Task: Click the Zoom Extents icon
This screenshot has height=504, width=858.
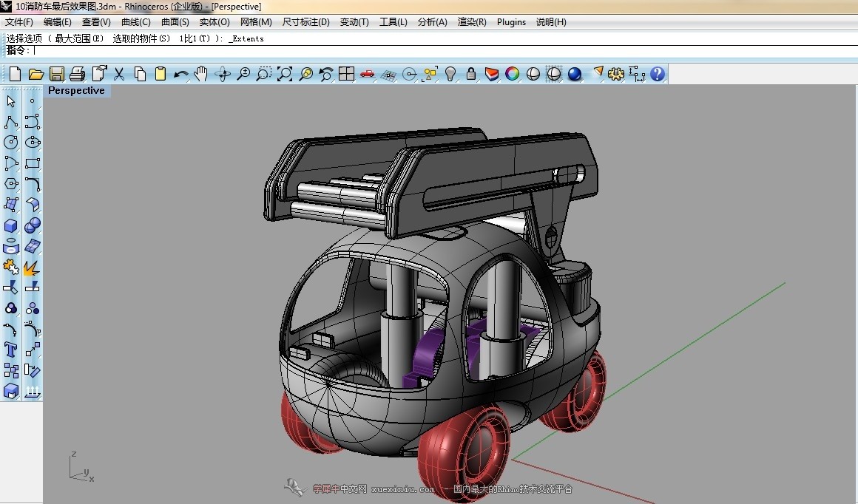Action: click(x=285, y=74)
